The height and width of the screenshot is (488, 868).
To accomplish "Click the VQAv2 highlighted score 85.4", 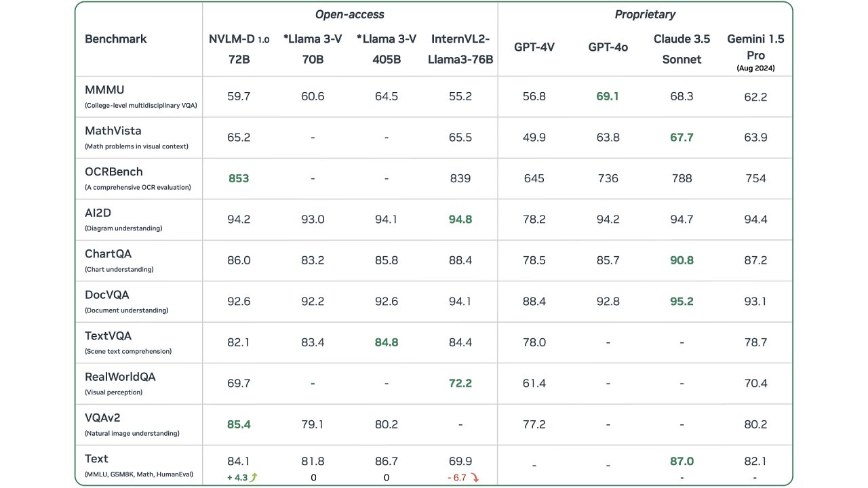I will click(x=239, y=425).
